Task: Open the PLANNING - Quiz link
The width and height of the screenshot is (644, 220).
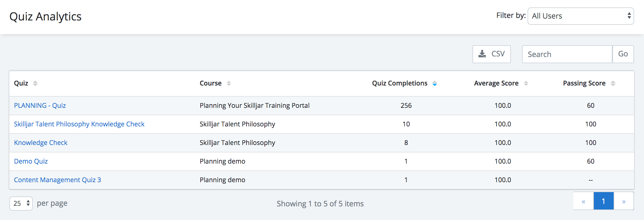Action: (x=40, y=106)
